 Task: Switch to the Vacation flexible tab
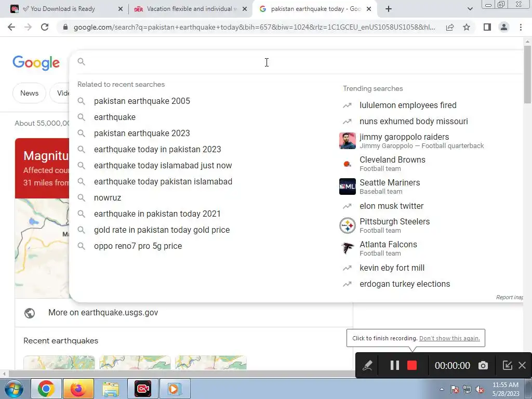click(190, 9)
